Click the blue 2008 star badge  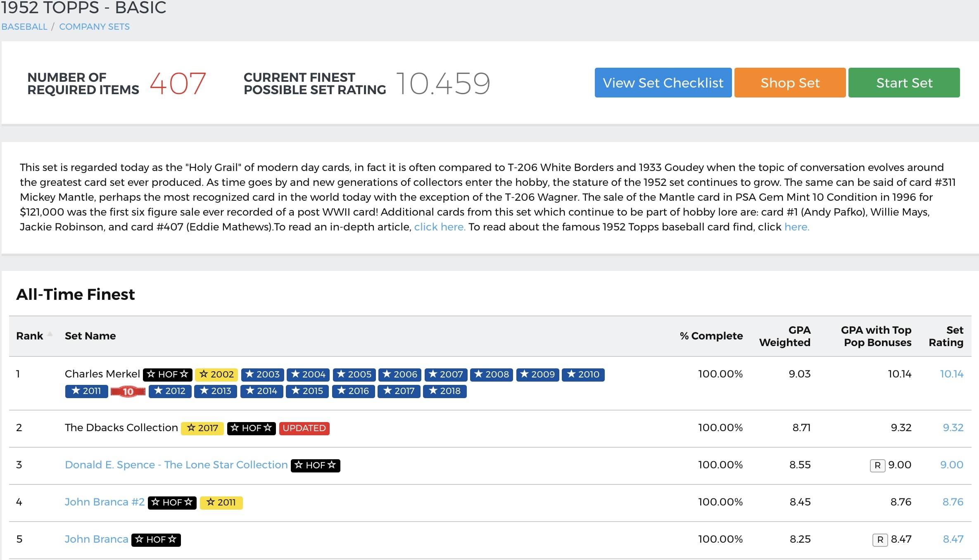point(492,374)
